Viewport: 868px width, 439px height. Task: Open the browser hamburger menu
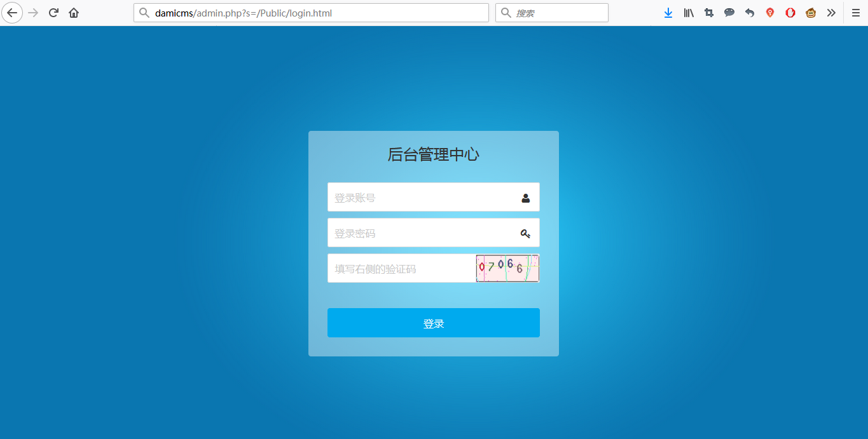pos(855,13)
